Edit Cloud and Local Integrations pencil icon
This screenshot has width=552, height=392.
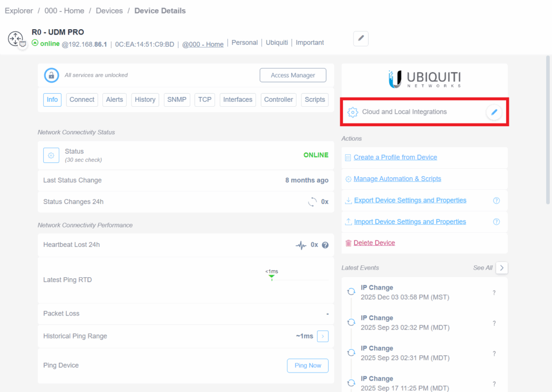(494, 112)
